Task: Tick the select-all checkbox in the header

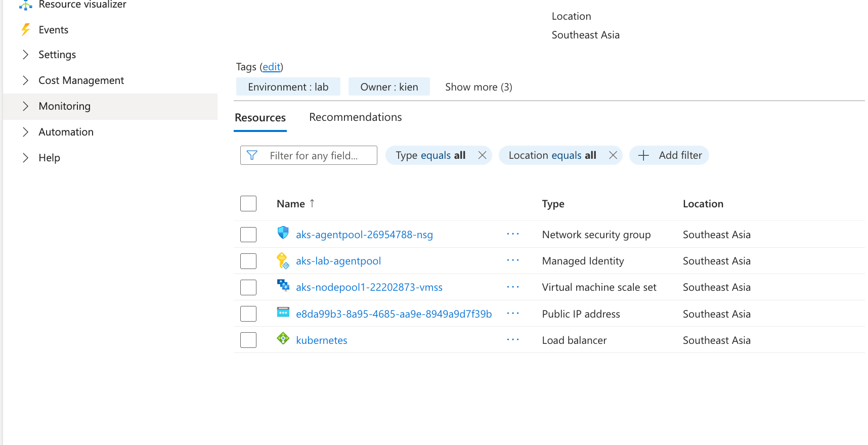Action: pos(248,204)
